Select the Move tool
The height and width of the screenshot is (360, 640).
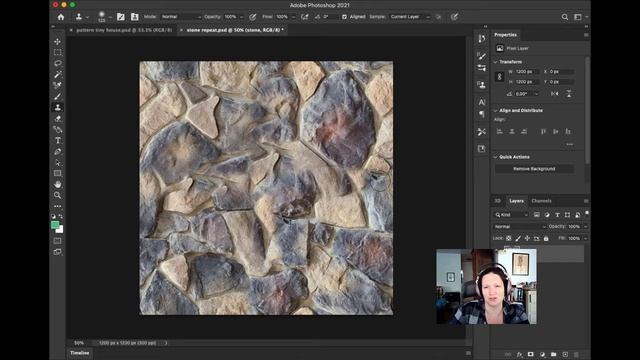pos(58,42)
